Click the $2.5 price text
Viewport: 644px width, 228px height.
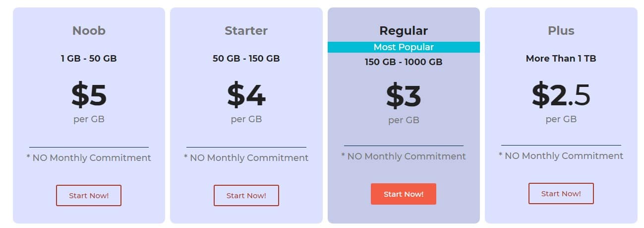561,95
